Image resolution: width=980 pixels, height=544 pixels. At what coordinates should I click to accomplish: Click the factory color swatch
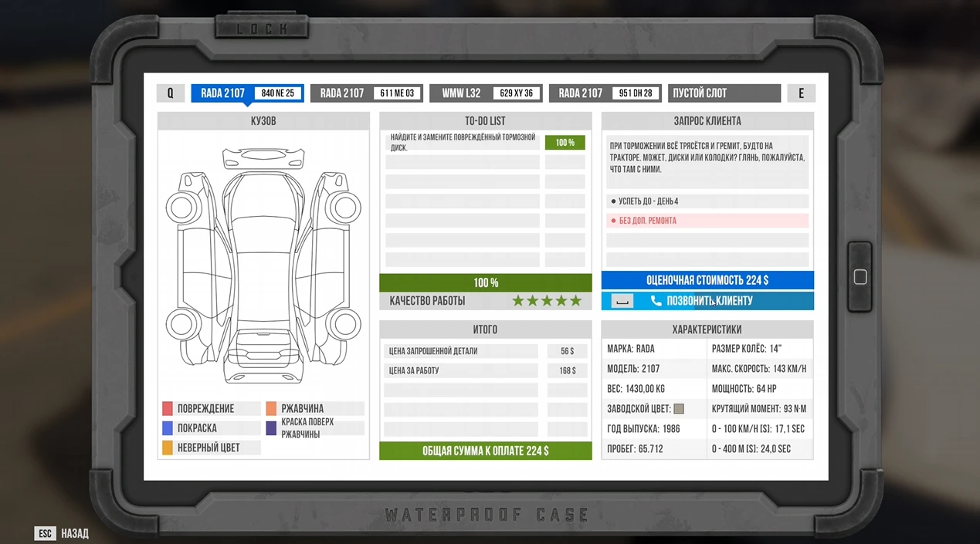[x=679, y=409]
